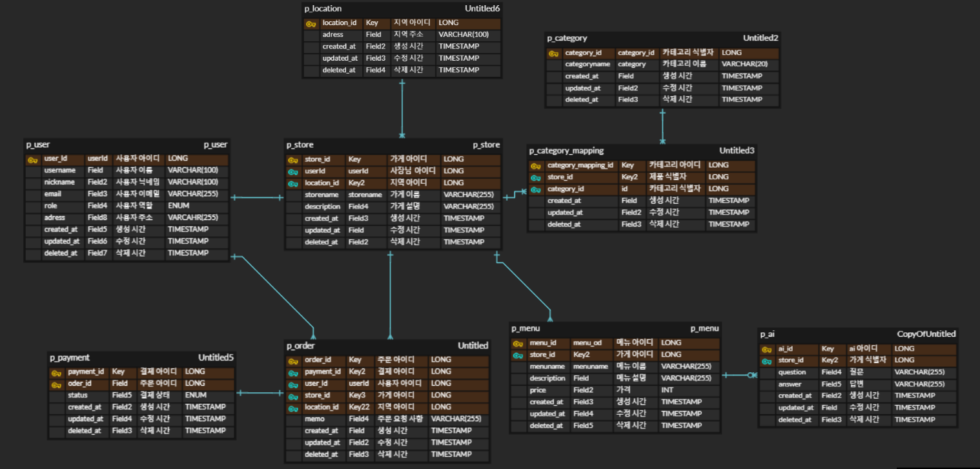The width and height of the screenshot is (980, 469).
Task: Click foreign key icon of store_id in p_category_mapping
Action: pos(536,177)
